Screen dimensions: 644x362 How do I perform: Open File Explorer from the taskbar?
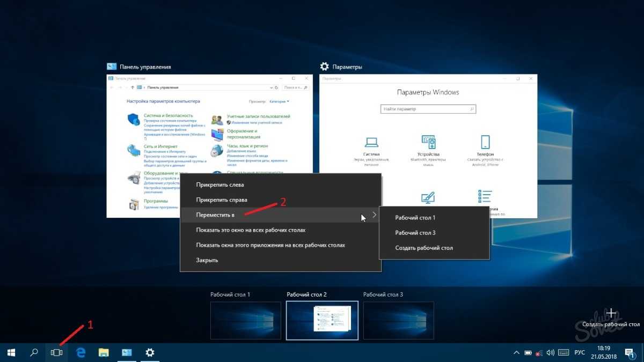point(104,352)
